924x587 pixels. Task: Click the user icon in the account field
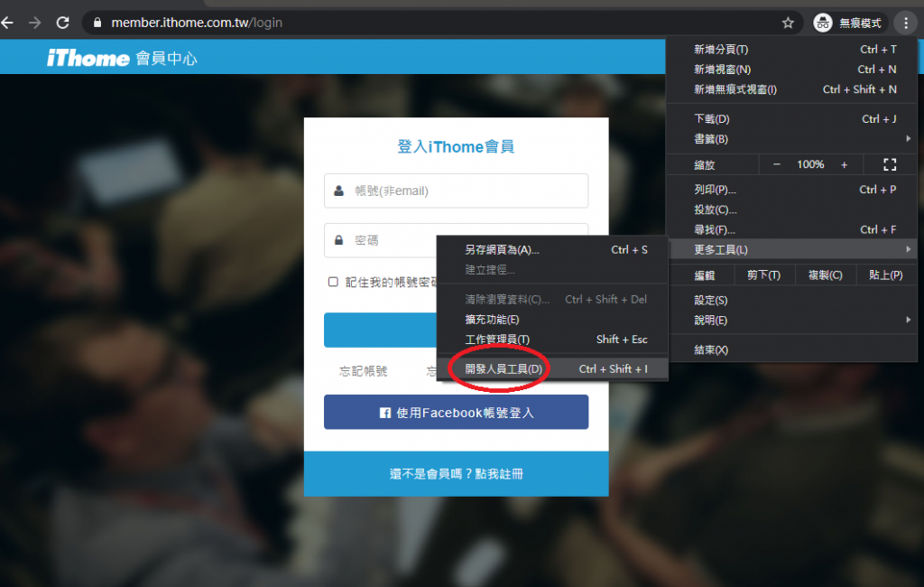pos(339,191)
